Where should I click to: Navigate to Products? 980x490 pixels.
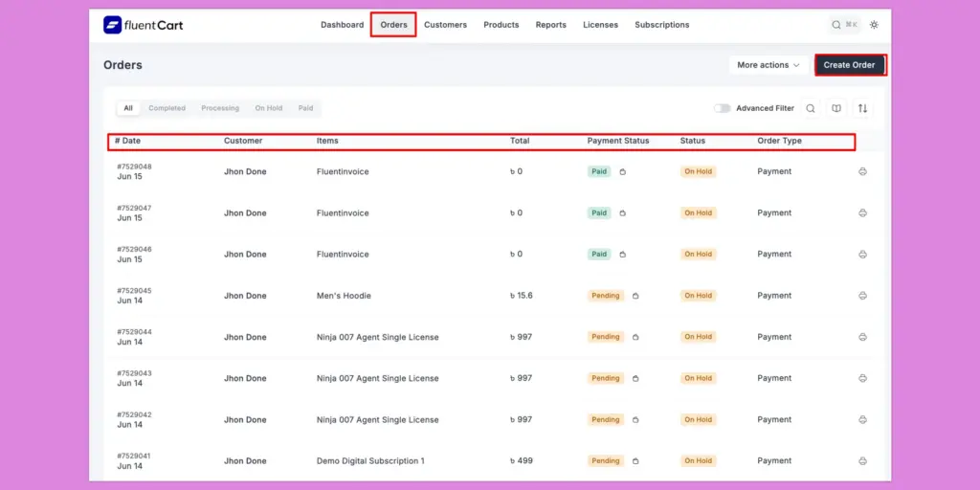(501, 25)
